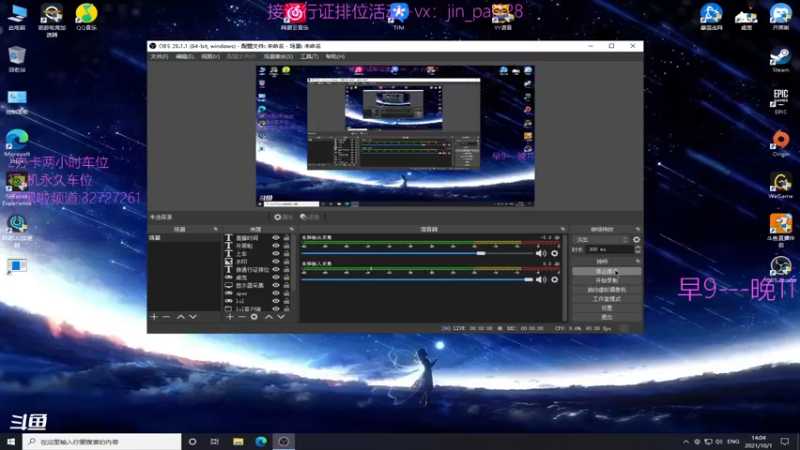Click 开始录制 start recording button

[x=607, y=281]
